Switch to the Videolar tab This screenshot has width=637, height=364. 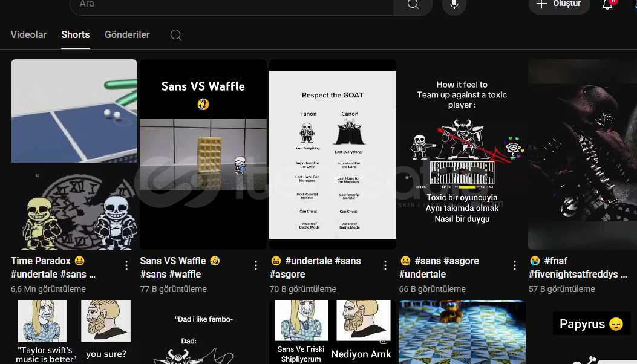click(x=28, y=35)
